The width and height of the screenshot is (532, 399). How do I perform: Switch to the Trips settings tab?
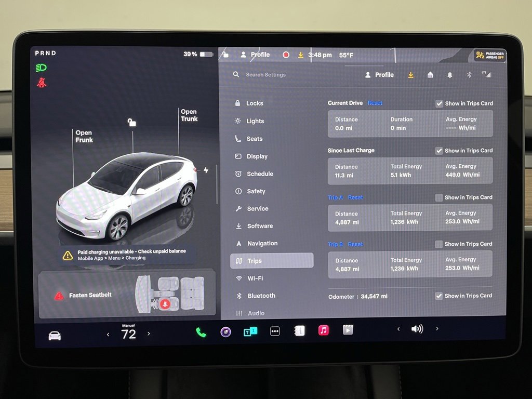pos(254,260)
